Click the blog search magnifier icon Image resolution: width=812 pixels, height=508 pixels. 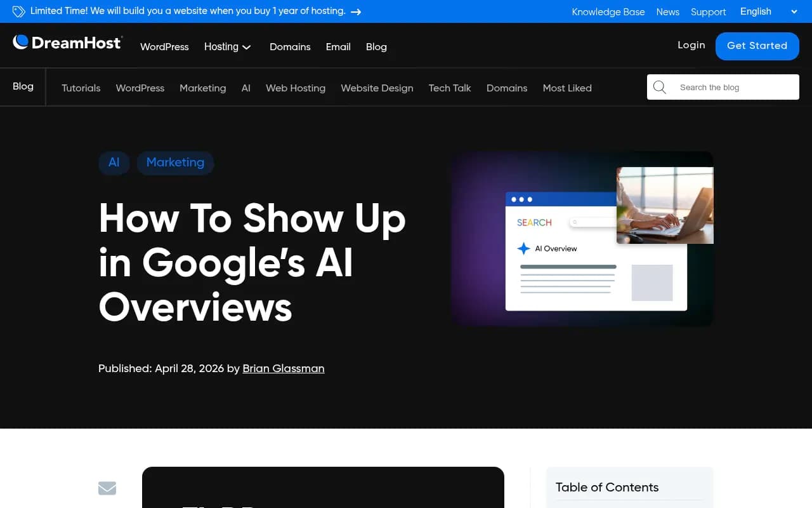click(660, 87)
